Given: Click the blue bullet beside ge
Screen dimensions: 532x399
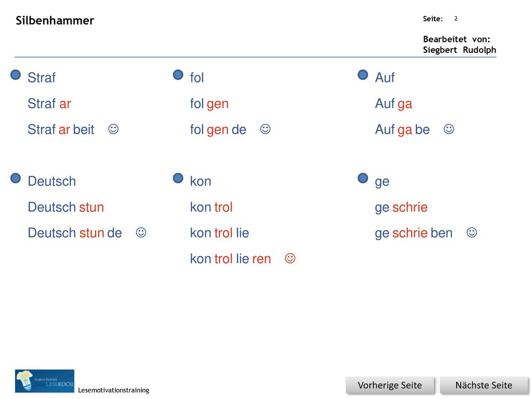Looking at the screenshot, I should pos(363,178).
